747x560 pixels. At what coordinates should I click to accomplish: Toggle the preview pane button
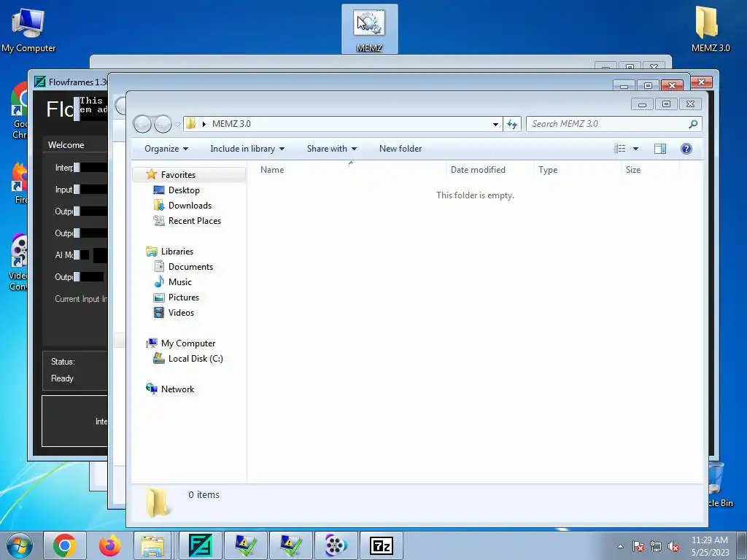tap(659, 149)
